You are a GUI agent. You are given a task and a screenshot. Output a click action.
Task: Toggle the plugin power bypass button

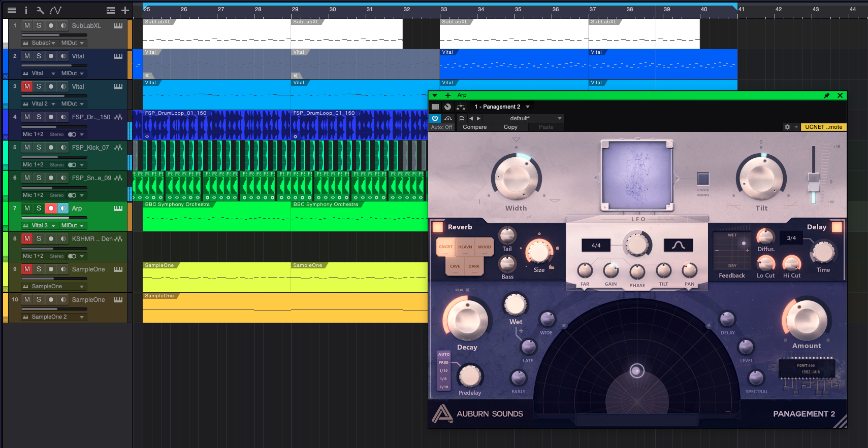435,118
